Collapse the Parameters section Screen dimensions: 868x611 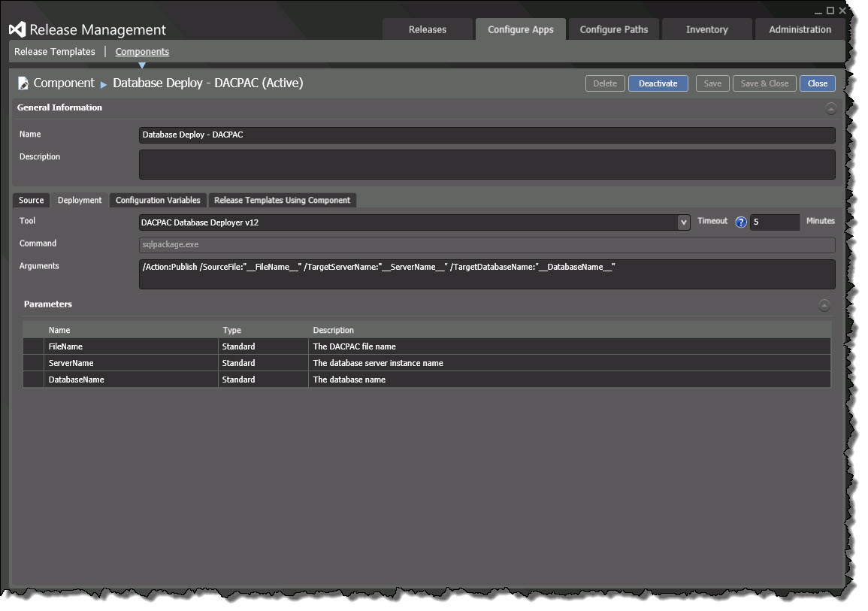[x=824, y=305]
